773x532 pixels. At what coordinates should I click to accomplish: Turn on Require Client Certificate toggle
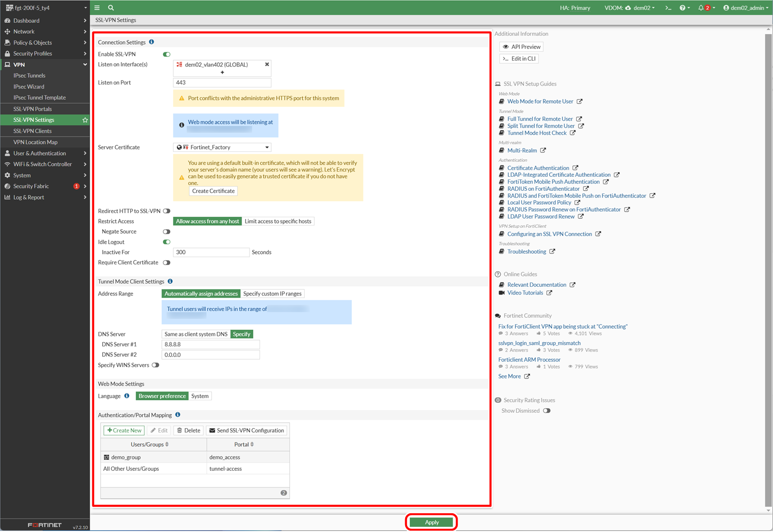(167, 263)
